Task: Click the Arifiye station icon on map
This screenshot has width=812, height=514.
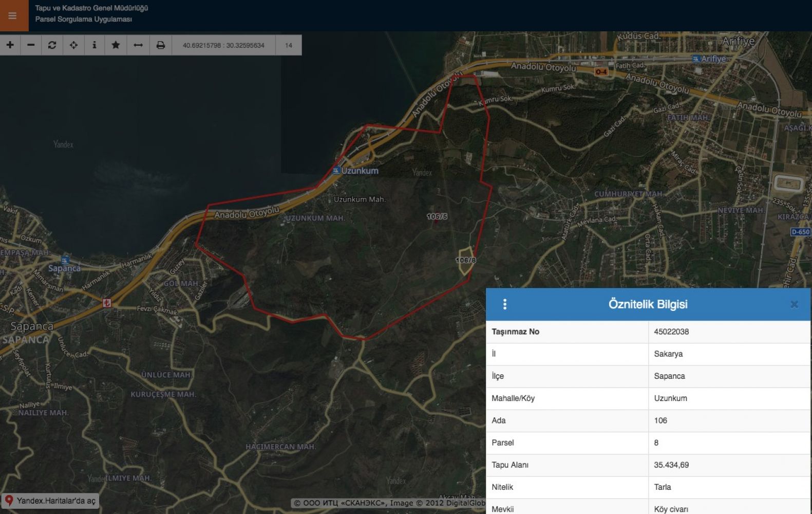Action: click(x=696, y=59)
